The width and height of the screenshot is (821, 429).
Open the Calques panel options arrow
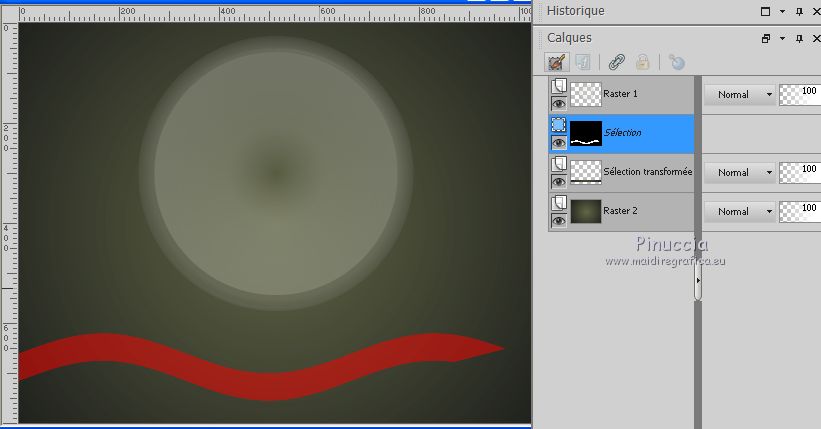pos(782,38)
